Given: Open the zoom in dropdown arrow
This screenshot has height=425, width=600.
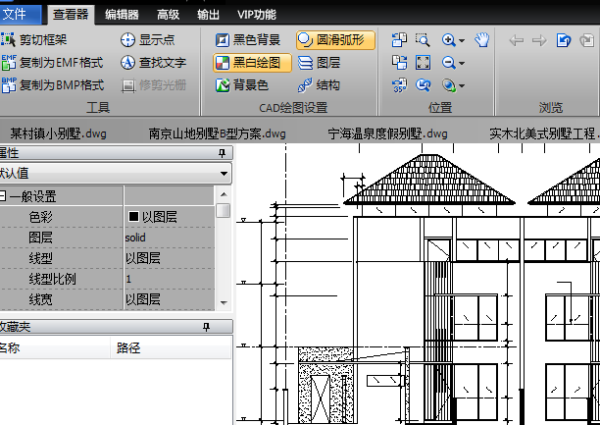Looking at the screenshot, I should (x=461, y=40).
